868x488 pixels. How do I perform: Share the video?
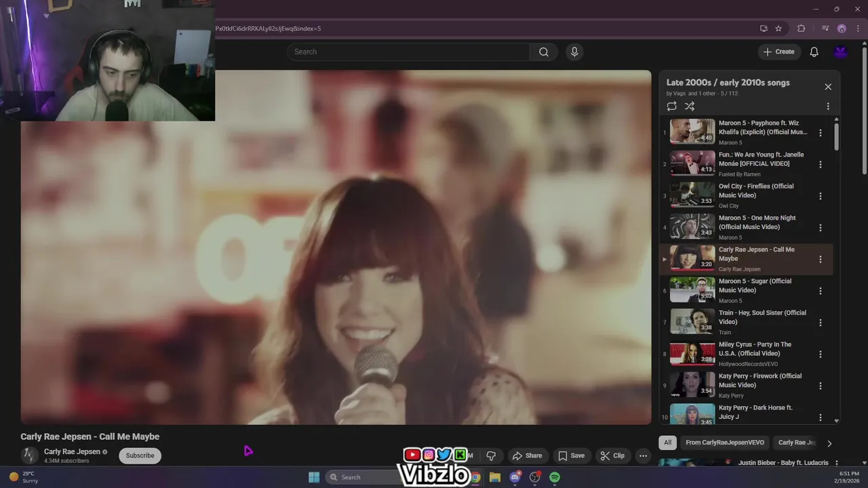click(x=527, y=455)
